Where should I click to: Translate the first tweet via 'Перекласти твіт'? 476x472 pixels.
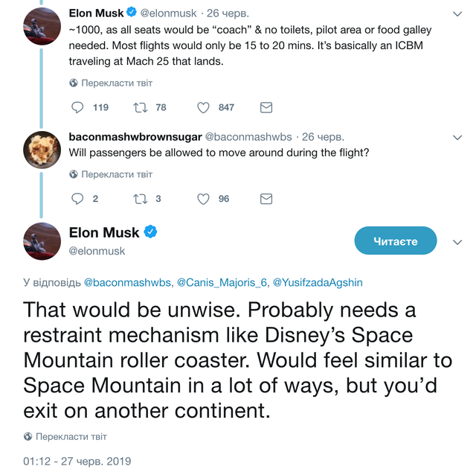point(116,83)
